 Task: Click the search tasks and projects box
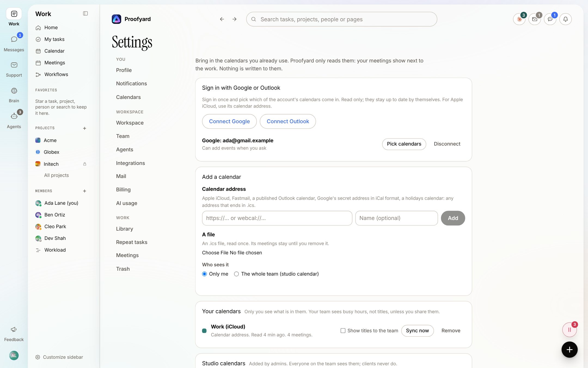click(x=342, y=19)
